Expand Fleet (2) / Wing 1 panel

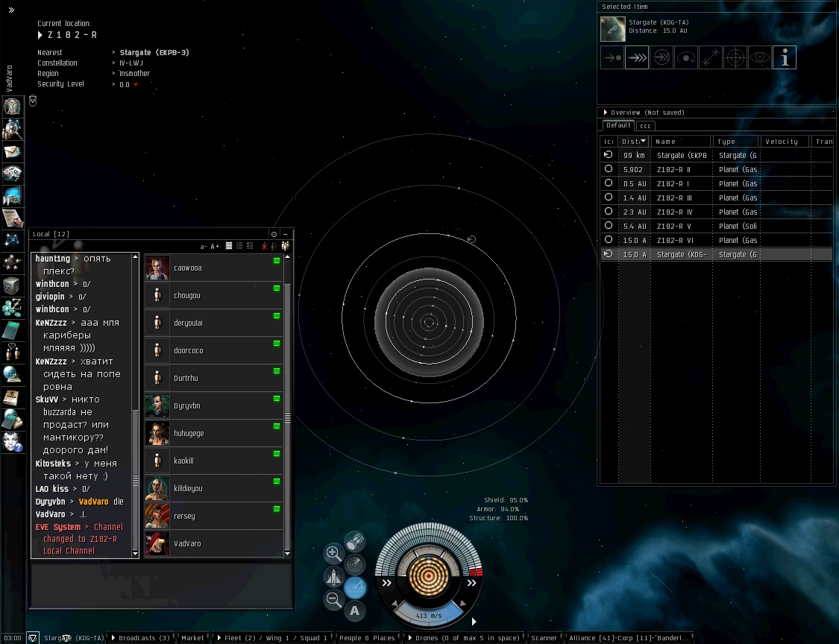[219, 637]
